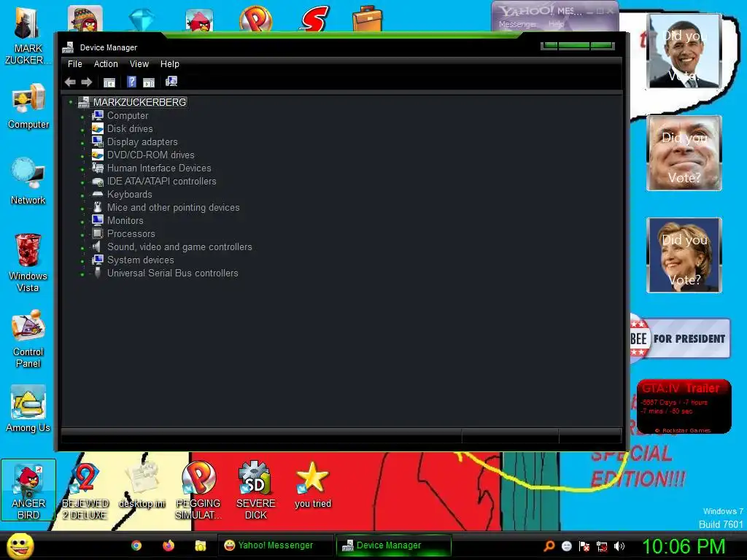Switch to Yahoo! Messenger taskbar button
Screen dimensions: 747x560
click(276, 545)
